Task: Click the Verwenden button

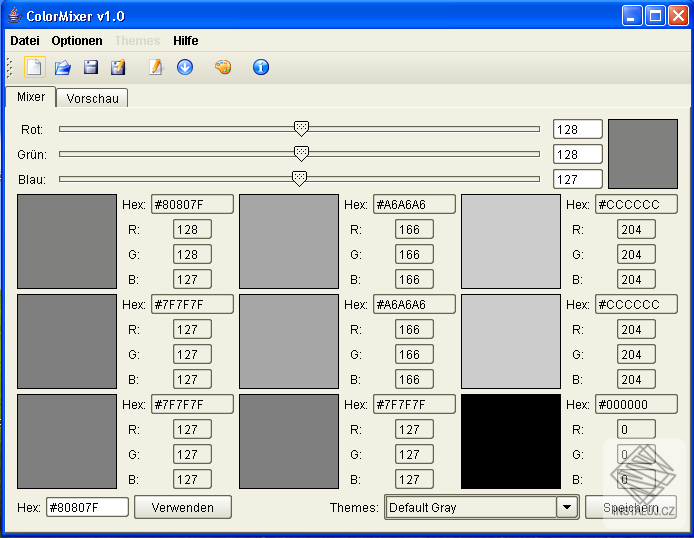Action: coord(182,507)
